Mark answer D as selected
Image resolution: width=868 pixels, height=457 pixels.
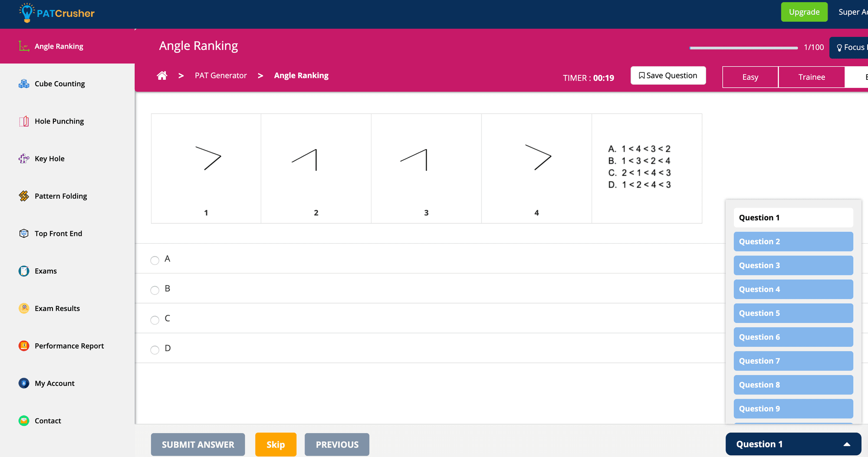(x=155, y=350)
